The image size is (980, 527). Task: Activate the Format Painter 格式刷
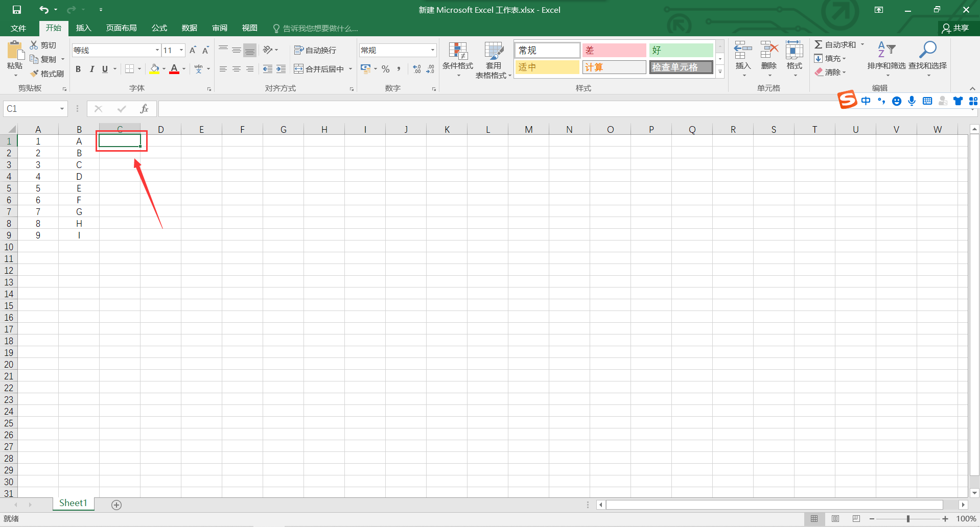tap(47, 74)
